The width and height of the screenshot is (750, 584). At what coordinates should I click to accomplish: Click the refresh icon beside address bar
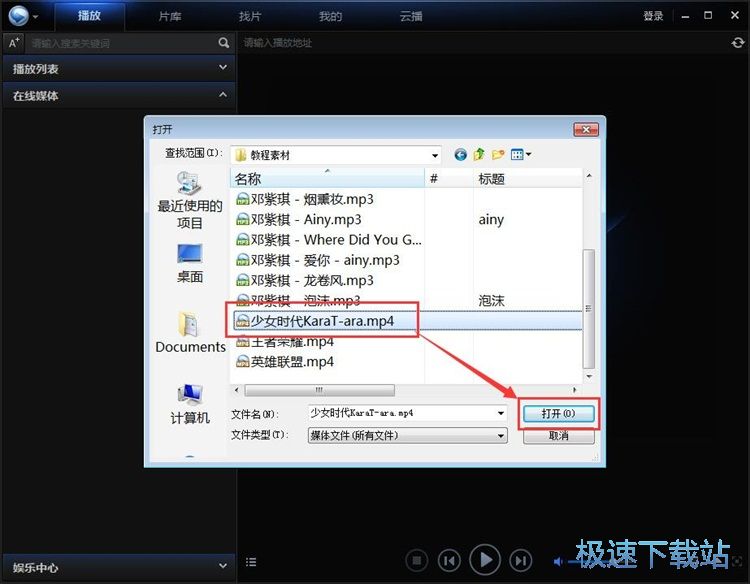(738, 43)
